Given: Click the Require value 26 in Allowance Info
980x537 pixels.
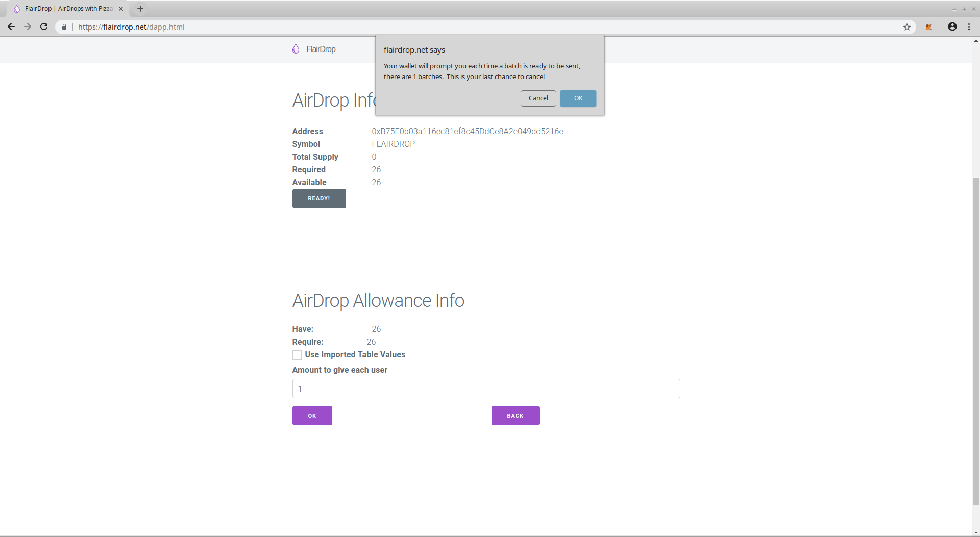Looking at the screenshot, I should point(371,342).
